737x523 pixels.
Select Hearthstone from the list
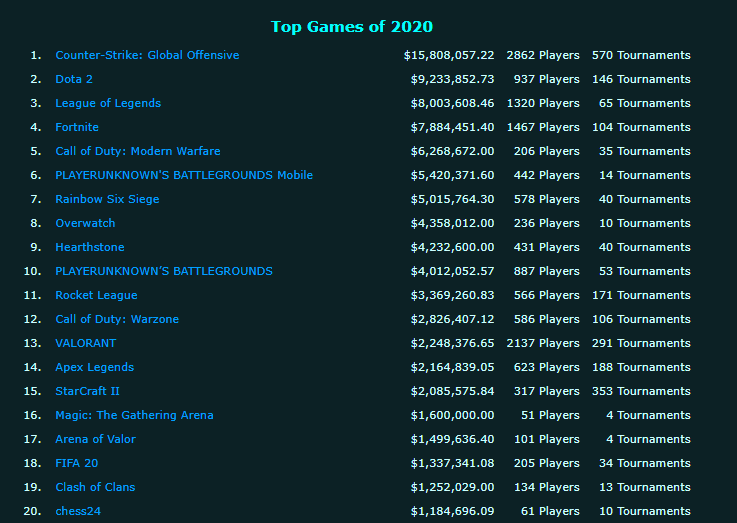pos(90,247)
